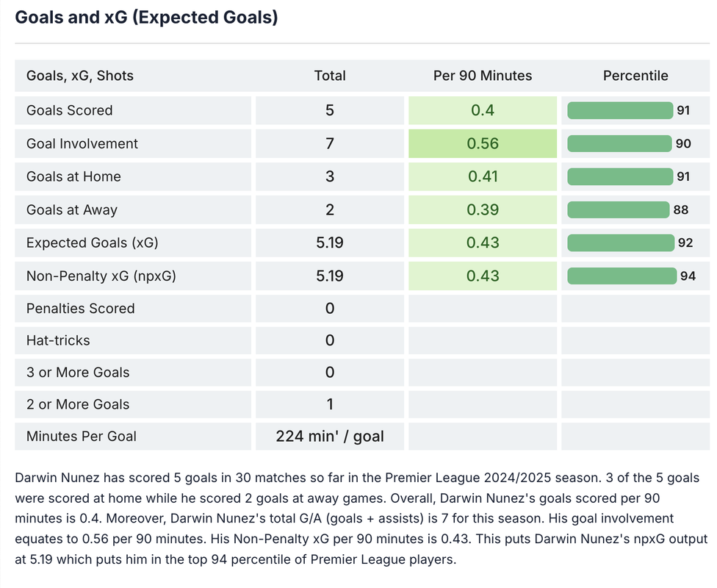Click the Minutes Per Goal row label
This screenshot has width=717, height=588.
[82, 436]
